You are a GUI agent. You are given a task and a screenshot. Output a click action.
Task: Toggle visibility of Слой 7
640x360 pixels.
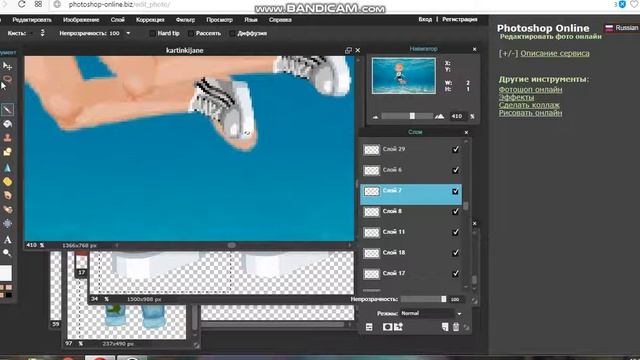[x=456, y=191]
